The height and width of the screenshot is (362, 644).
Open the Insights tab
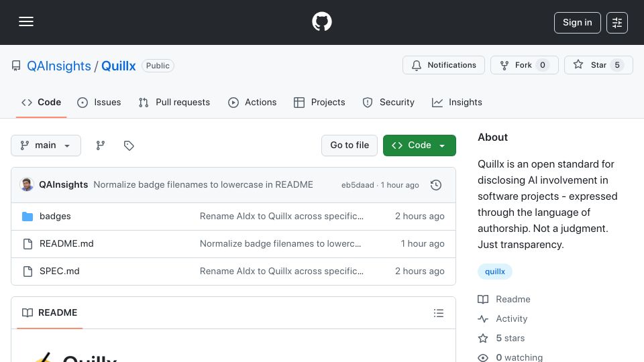[457, 102]
